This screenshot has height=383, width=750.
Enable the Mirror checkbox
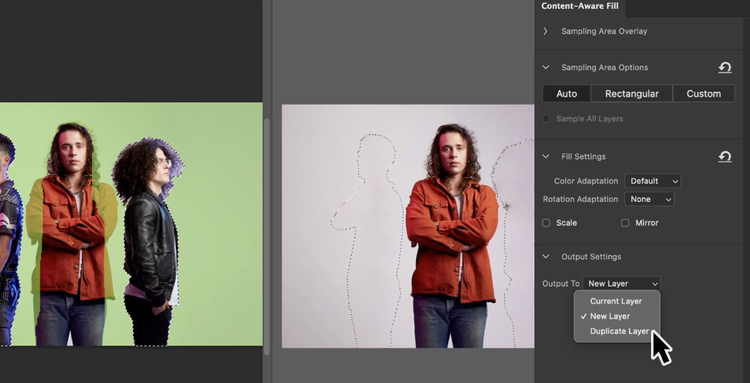(625, 223)
